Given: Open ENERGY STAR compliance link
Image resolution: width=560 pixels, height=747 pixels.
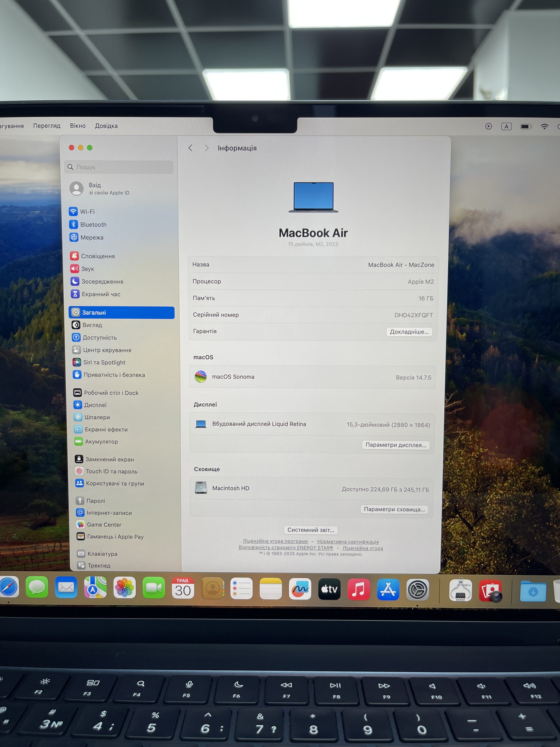Looking at the screenshot, I should pos(286,547).
